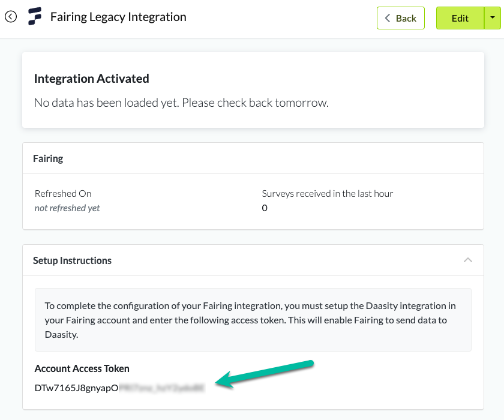
Task: Click the Fairing panel header
Action: tap(48, 158)
